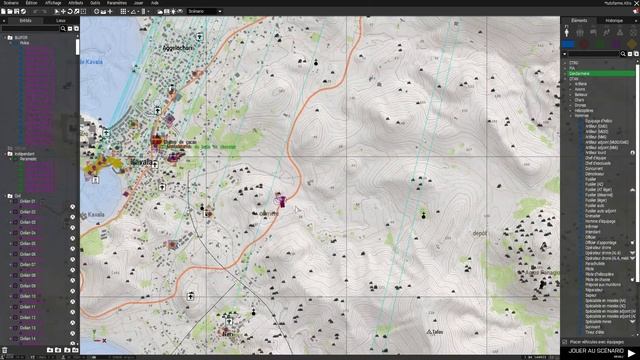The image size is (640, 360).
Task: Switch to the Lieux tab
Action: 61,20
